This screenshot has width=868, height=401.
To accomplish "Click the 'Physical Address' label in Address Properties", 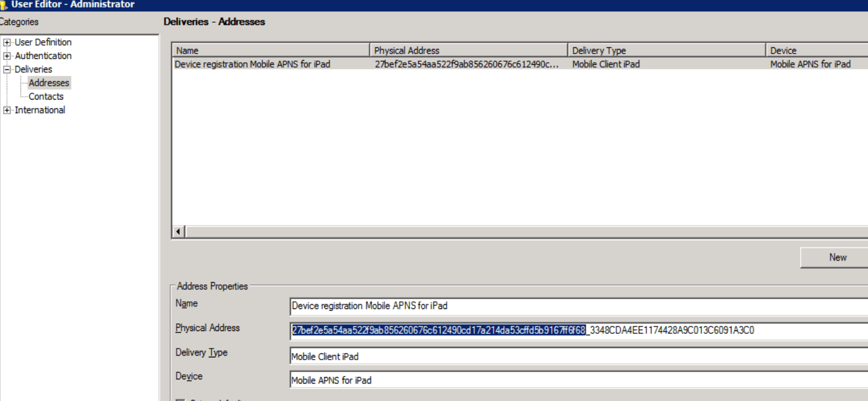I will pos(208,328).
